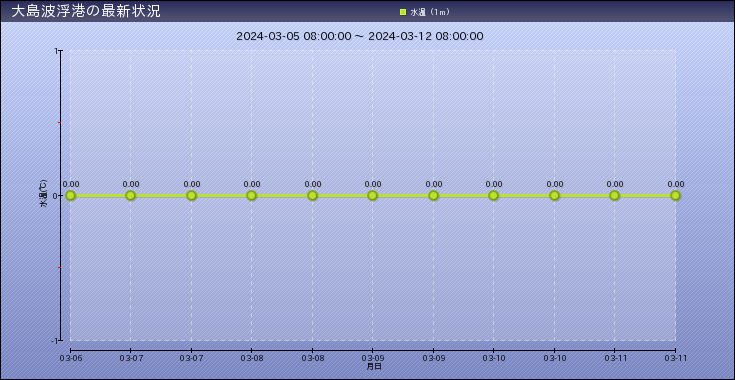Click the second 03-09 data point marker
Screen dimensions: 735x380
tap(433, 195)
